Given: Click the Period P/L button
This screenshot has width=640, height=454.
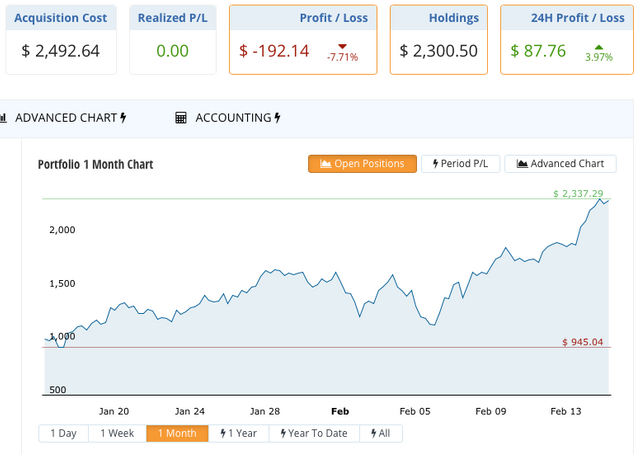Looking at the screenshot, I should (460, 164).
